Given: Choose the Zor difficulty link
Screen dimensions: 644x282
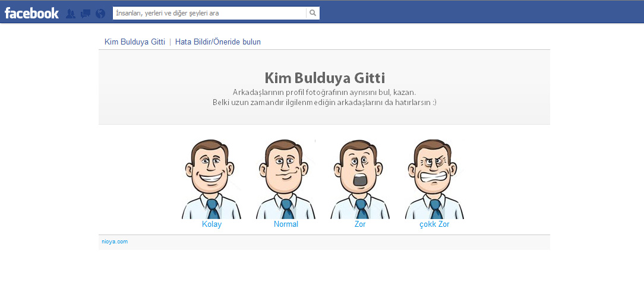Looking at the screenshot, I should point(360,224).
